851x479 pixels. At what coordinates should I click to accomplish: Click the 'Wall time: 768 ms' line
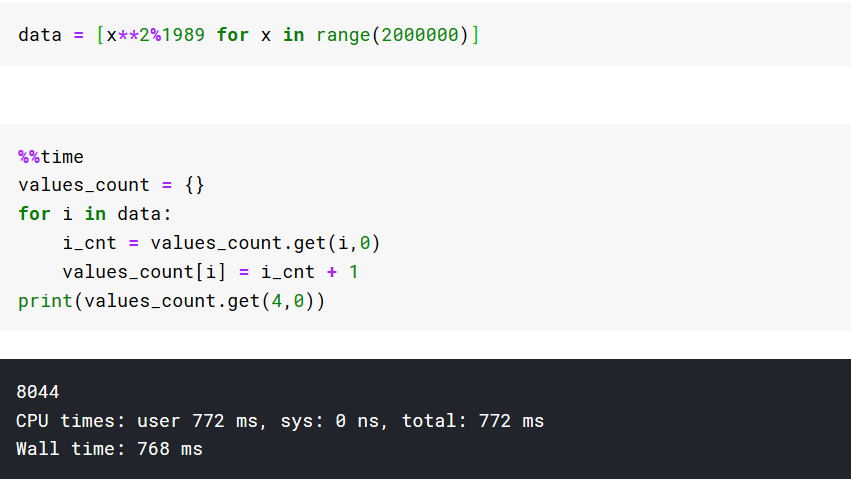(109, 450)
